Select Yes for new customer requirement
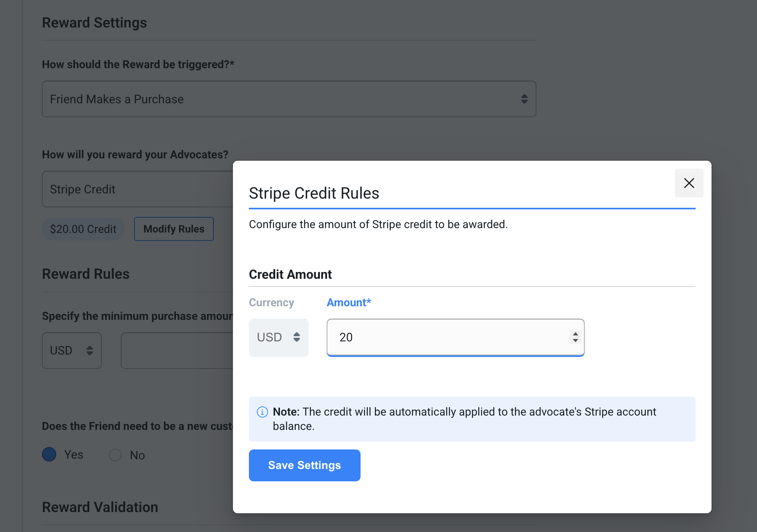The height and width of the screenshot is (532, 757). [49, 454]
